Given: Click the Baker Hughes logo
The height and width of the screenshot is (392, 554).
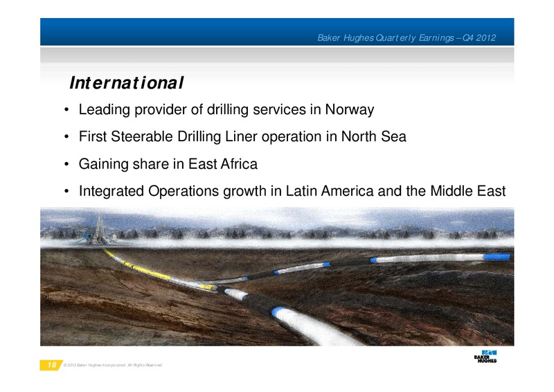Looking at the screenshot, I should pyautogui.click(x=485, y=356).
